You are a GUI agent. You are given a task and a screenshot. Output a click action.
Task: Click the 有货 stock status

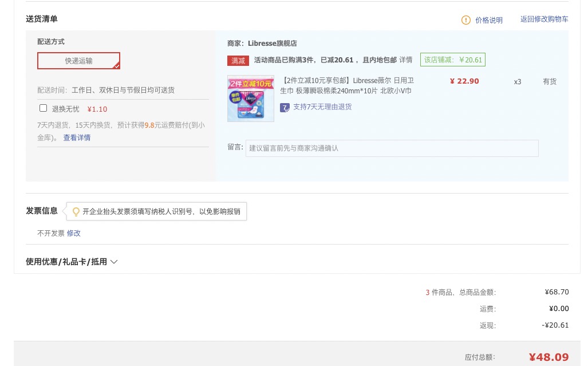coord(550,81)
